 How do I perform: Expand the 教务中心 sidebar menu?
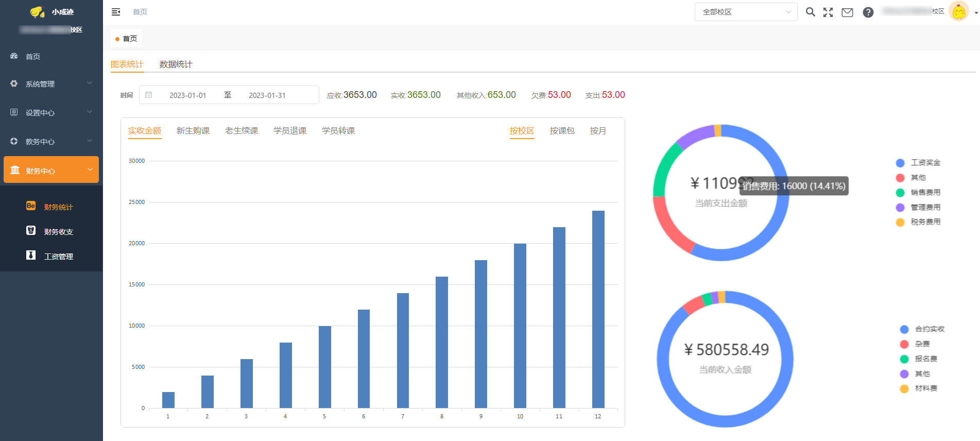pos(51,141)
